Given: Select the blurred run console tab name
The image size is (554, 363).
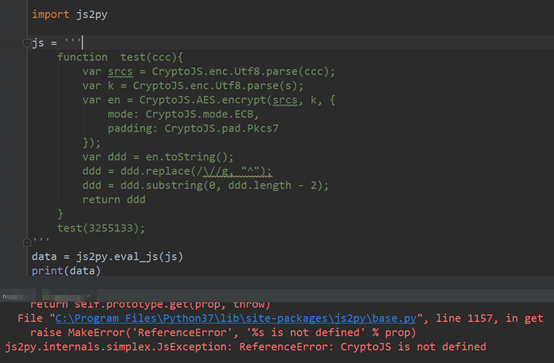Looking at the screenshot, I should pos(67,297).
